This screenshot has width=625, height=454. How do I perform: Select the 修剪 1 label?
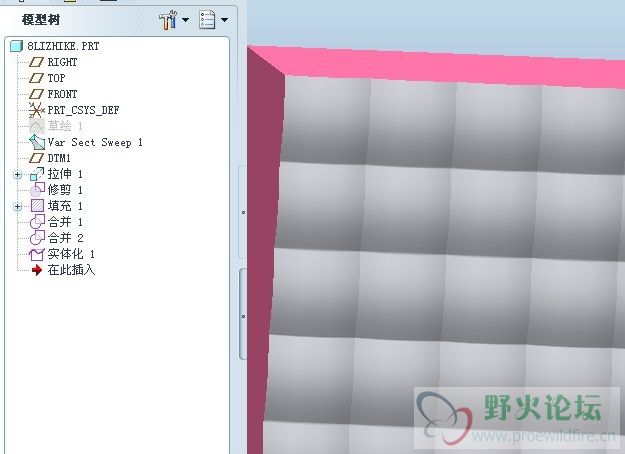coord(65,190)
